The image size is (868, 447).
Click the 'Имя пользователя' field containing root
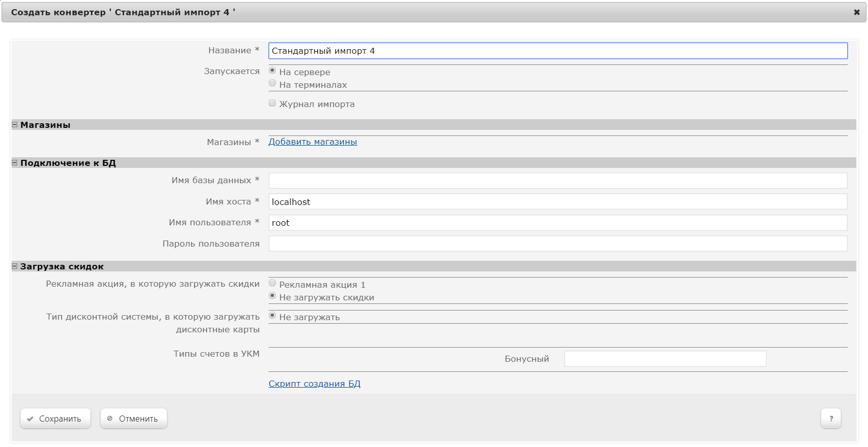pyautogui.click(x=558, y=223)
